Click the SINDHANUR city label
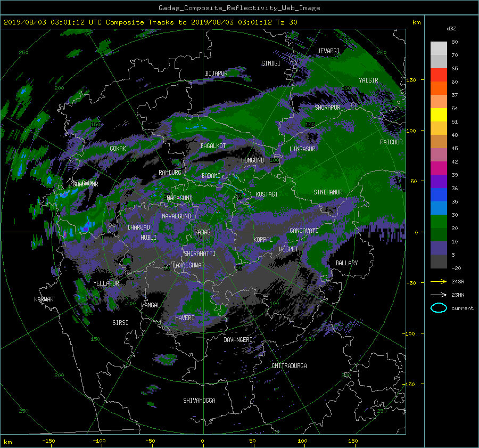 [328, 192]
